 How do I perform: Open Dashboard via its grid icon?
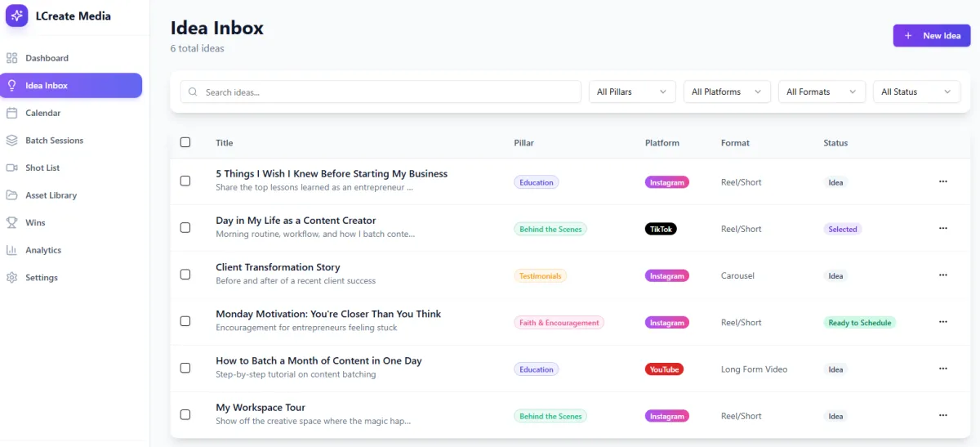11,58
